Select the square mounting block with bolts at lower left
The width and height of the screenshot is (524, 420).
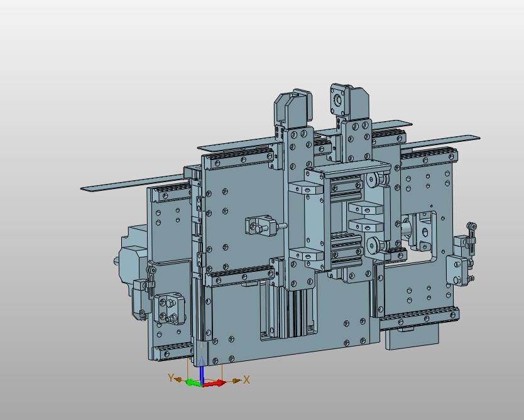coord(169,308)
